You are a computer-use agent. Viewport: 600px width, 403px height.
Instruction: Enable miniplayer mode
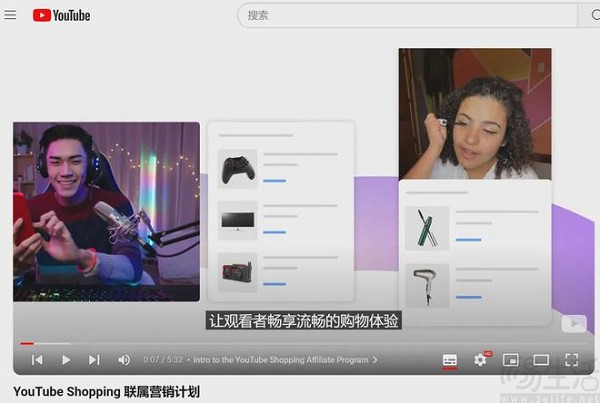[x=511, y=360]
